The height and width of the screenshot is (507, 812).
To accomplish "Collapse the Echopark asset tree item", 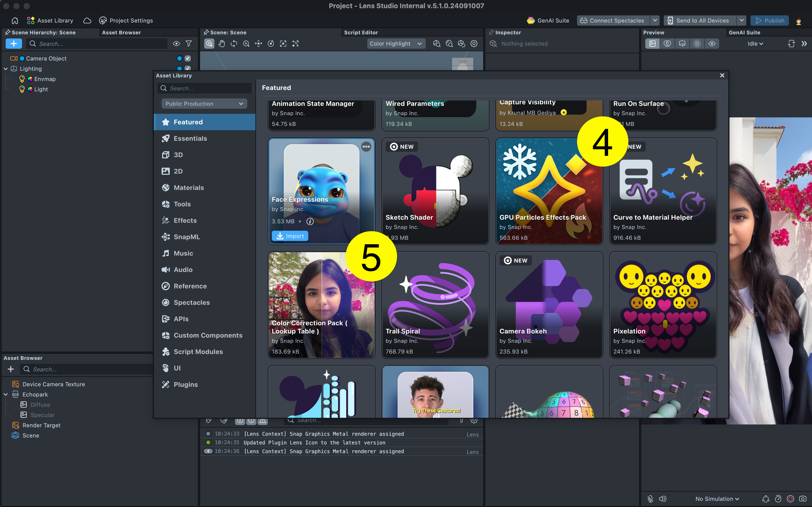I will pos(6,394).
